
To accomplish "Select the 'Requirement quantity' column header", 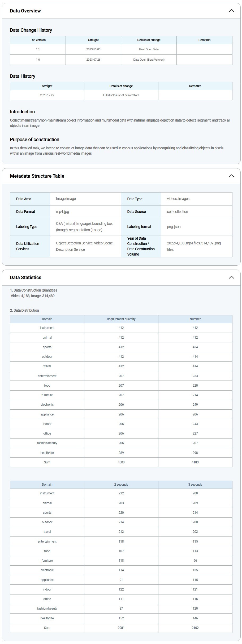I will (x=121, y=319).
